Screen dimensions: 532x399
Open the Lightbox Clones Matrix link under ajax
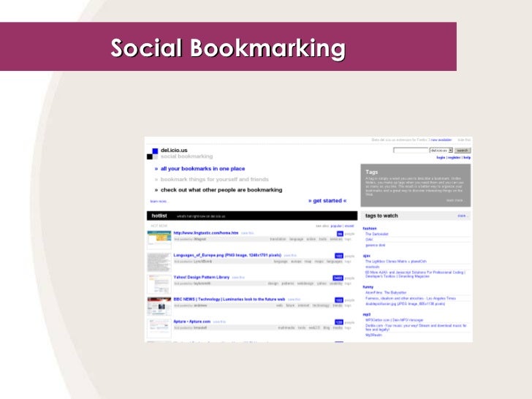[x=395, y=262]
